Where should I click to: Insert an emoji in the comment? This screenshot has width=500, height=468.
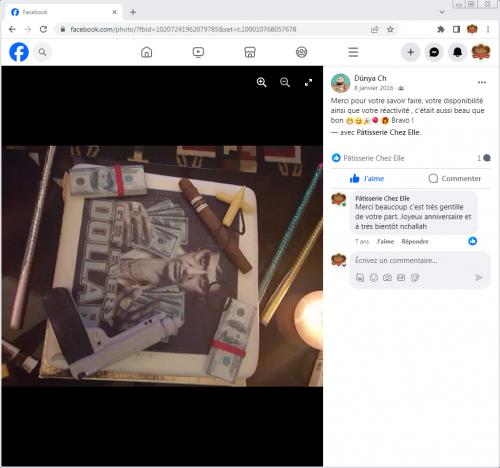pos(374,278)
